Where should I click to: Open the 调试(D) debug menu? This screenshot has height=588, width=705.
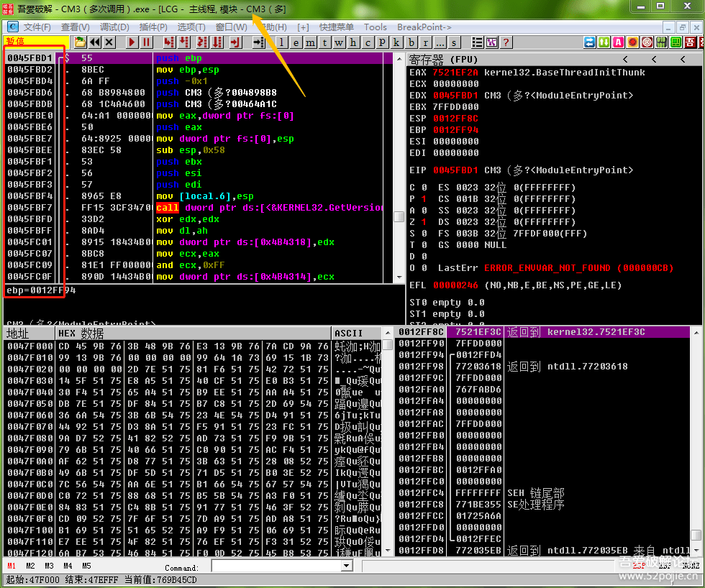coord(114,27)
